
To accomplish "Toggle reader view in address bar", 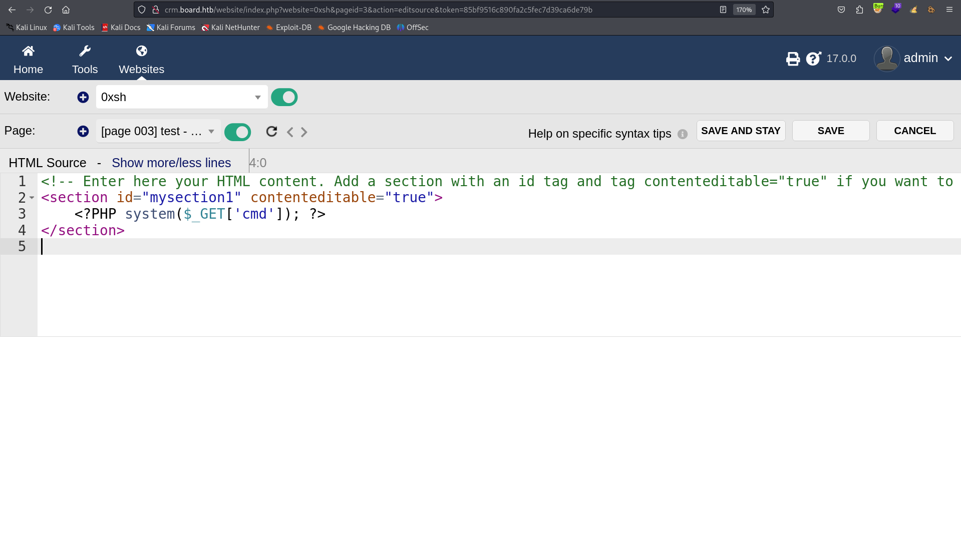I will [723, 10].
